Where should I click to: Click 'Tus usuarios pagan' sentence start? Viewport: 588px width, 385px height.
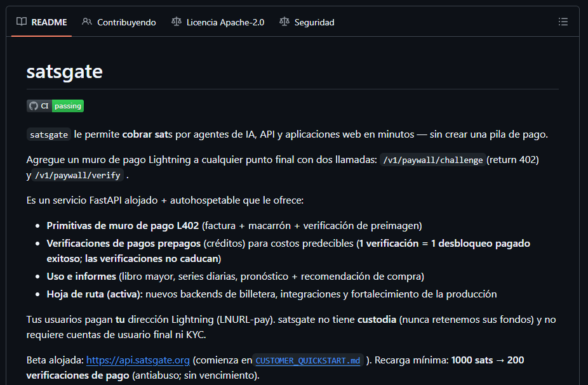coord(70,320)
